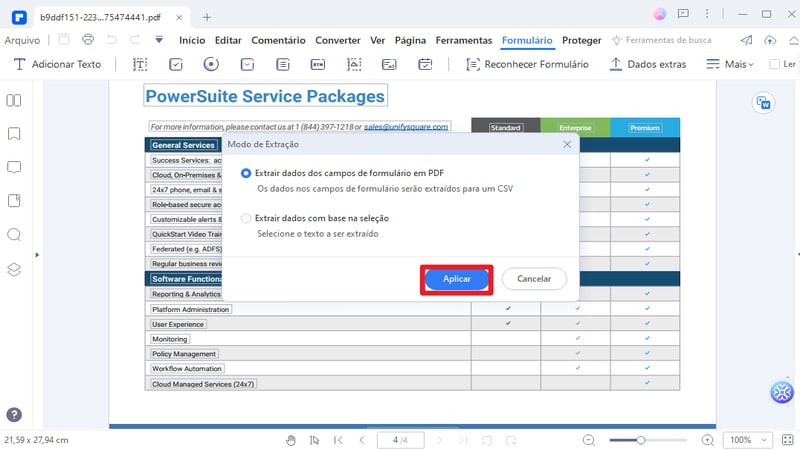Open the layers panel icon
The height and width of the screenshot is (450, 800).
[x=14, y=269]
